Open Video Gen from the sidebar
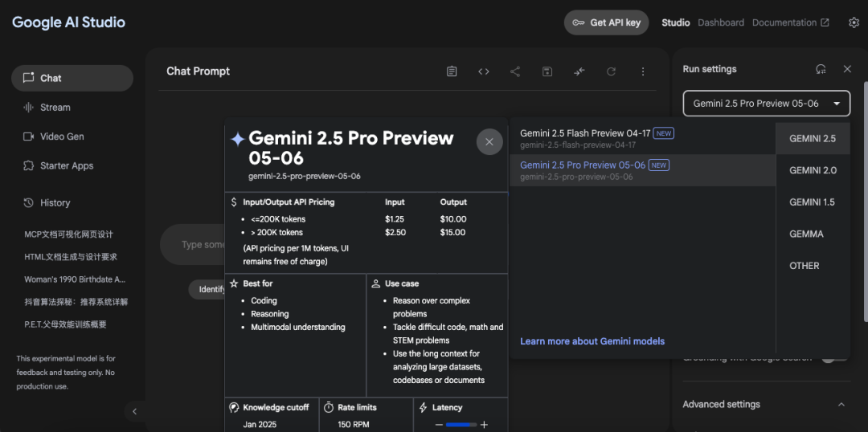This screenshot has width=868, height=432. [x=72, y=137]
